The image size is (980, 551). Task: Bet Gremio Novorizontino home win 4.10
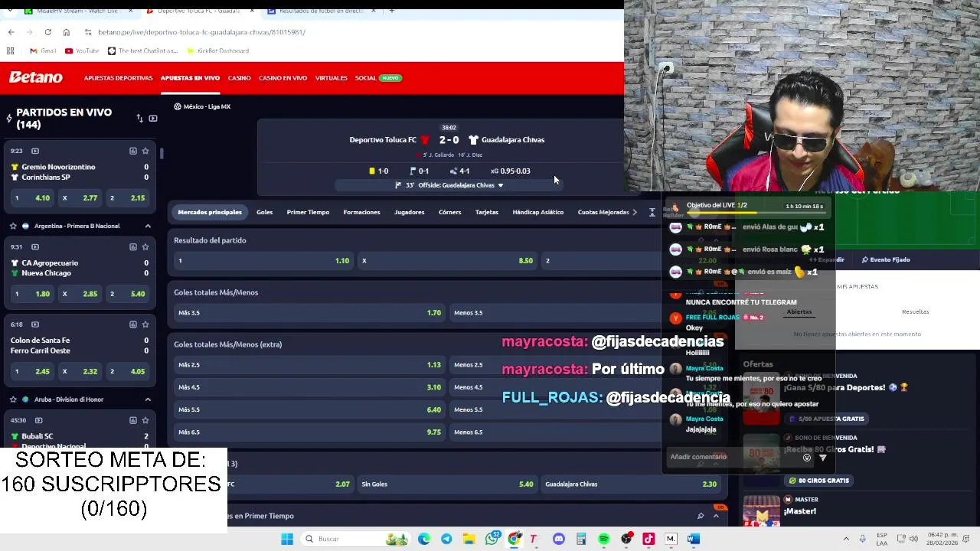coord(31,198)
